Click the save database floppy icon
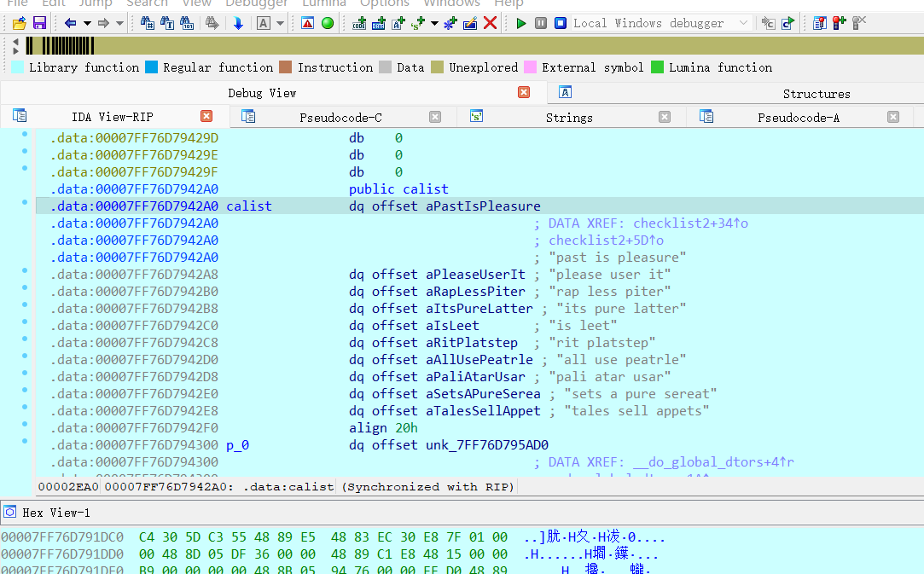924x574 pixels. pos(39,23)
